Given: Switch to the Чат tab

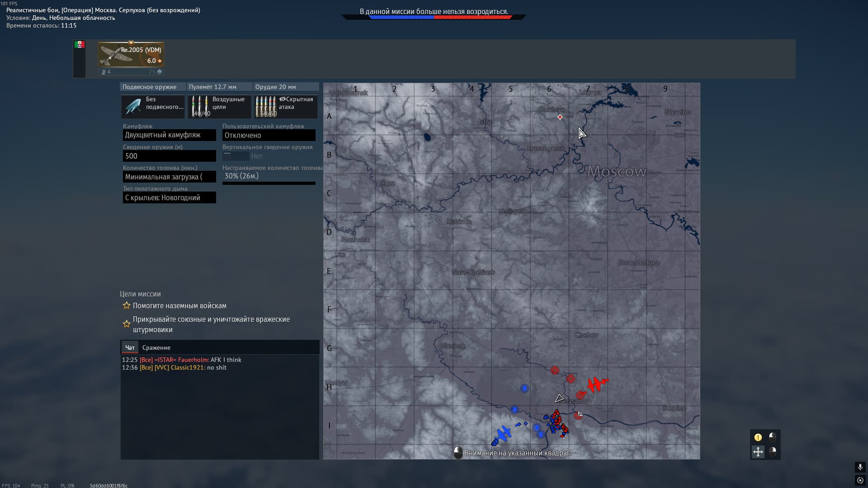Looking at the screenshot, I should [x=130, y=347].
